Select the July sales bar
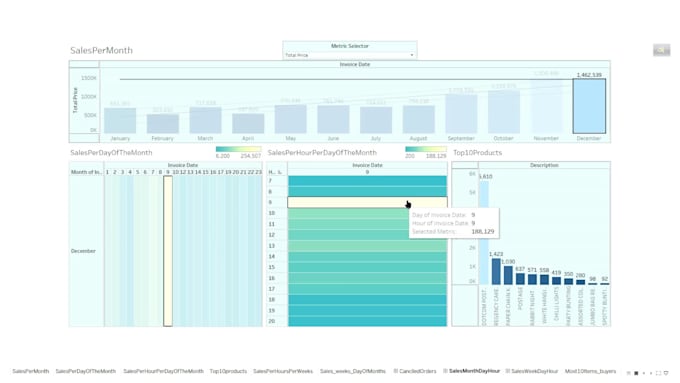 pyautogui.click(x=376, y=120)
